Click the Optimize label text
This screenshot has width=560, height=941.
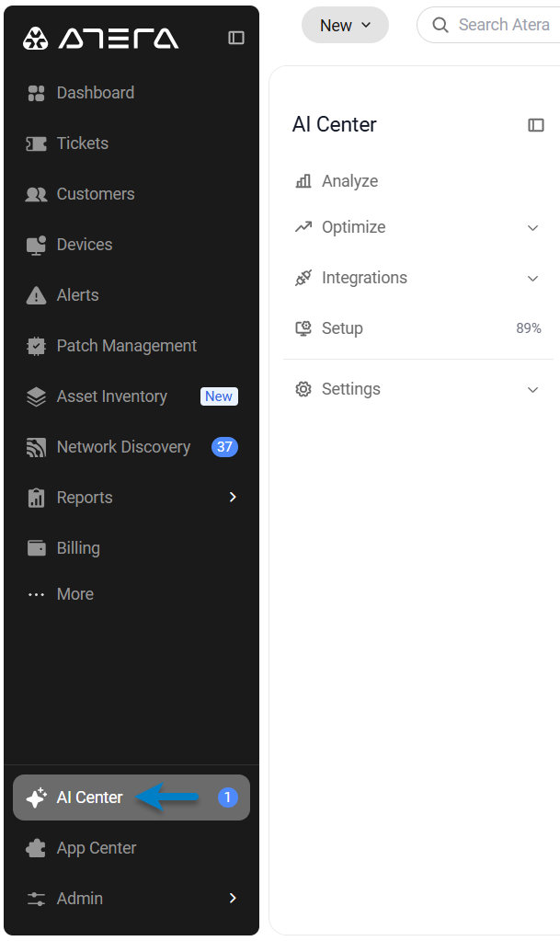click(x=353, y=227)
